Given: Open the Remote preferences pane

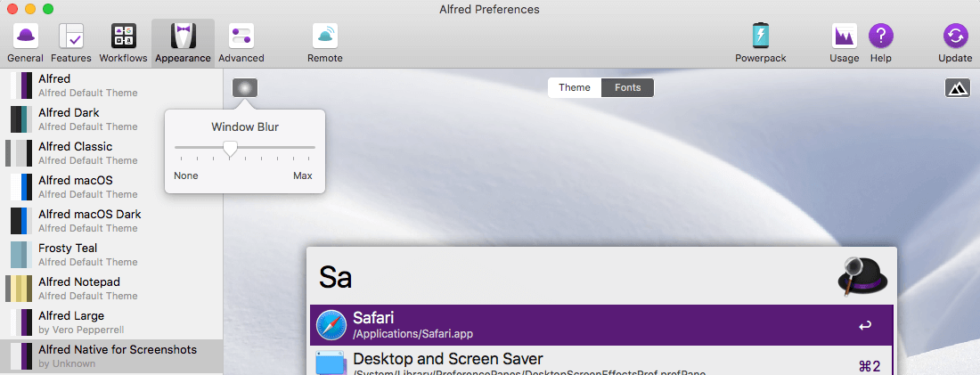Looking at the screenshot, I should tap(324, 43).
